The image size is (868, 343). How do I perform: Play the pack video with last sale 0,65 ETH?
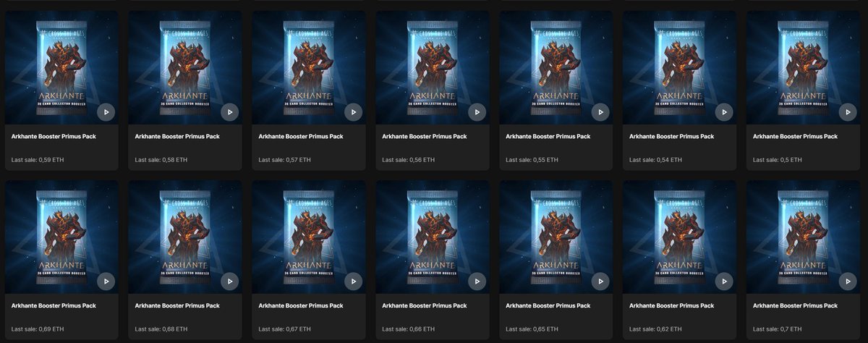[x=600, y=281]
